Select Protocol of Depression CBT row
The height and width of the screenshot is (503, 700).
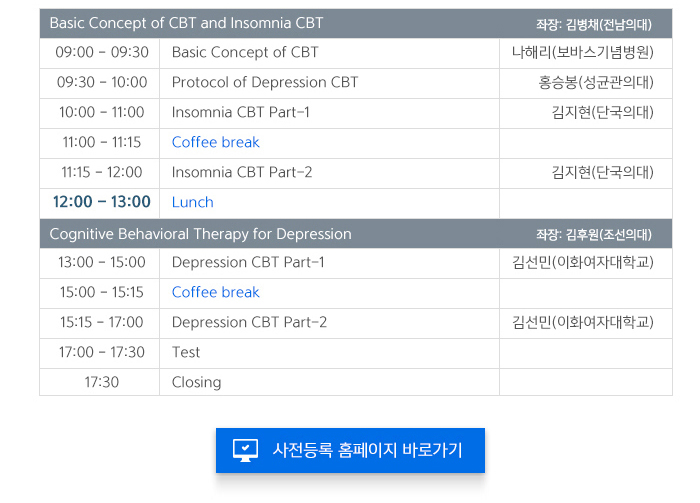(265, 82)
